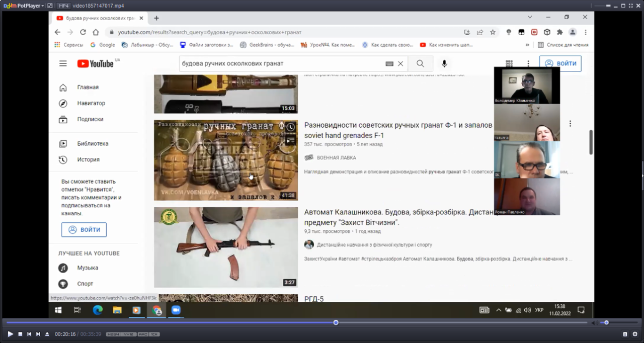Open Kalashnikov rifle video thumbnail

tap(226, 247)
